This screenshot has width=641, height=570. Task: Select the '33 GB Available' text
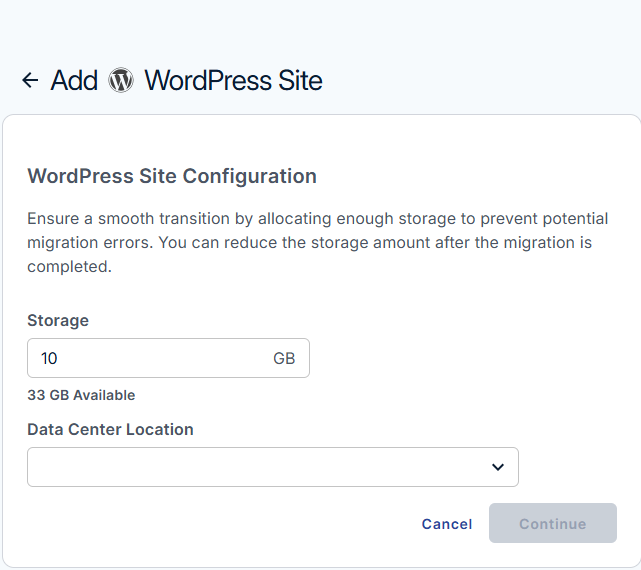click(x=81, y=395)
